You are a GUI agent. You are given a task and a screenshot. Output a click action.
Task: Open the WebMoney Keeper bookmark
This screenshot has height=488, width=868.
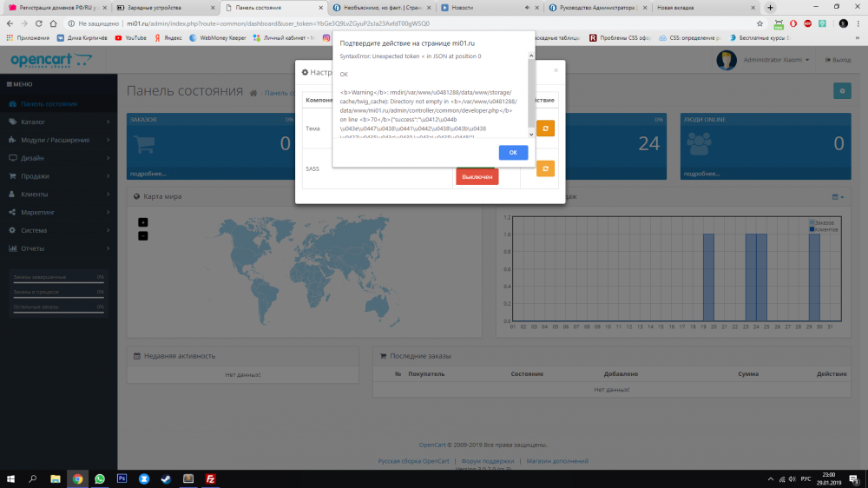tap(218, 37)
